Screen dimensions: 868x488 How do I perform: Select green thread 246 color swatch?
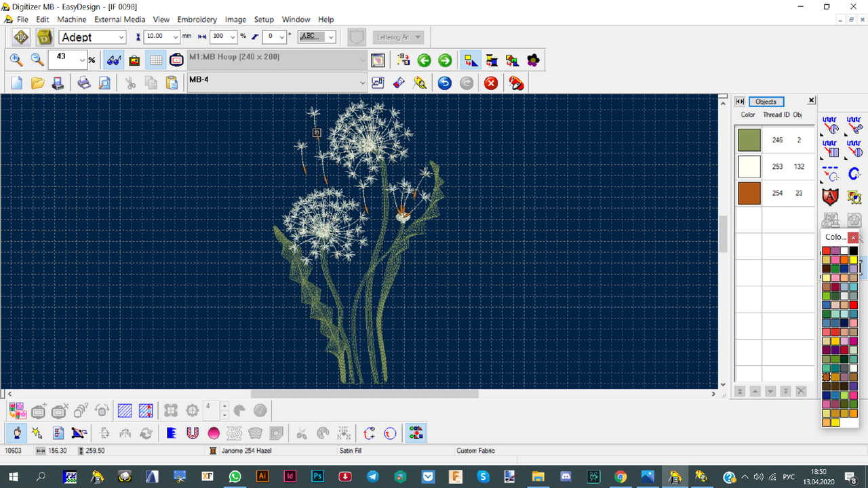click(749, 140)
